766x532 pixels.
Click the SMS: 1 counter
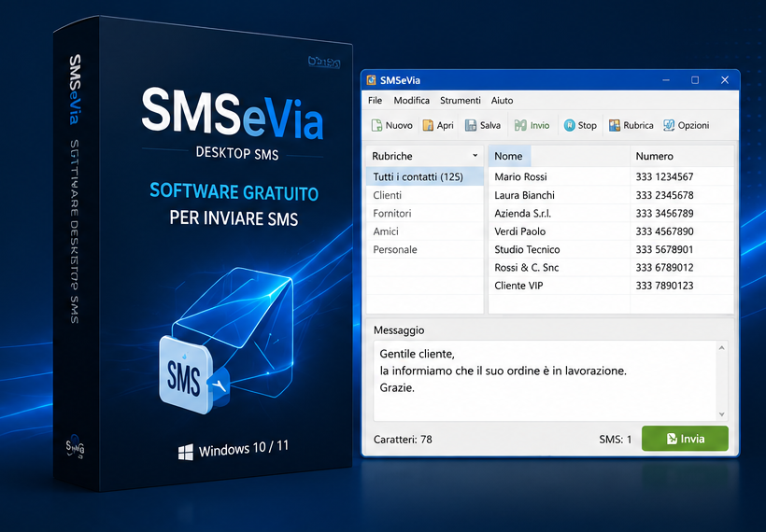[x=615, y=440]
